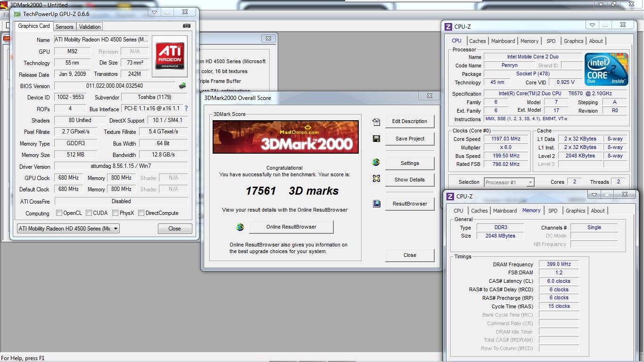Click the CPU Specification field in CPU-Z
This screenshot has width=644, height=362.
[556, 94]
